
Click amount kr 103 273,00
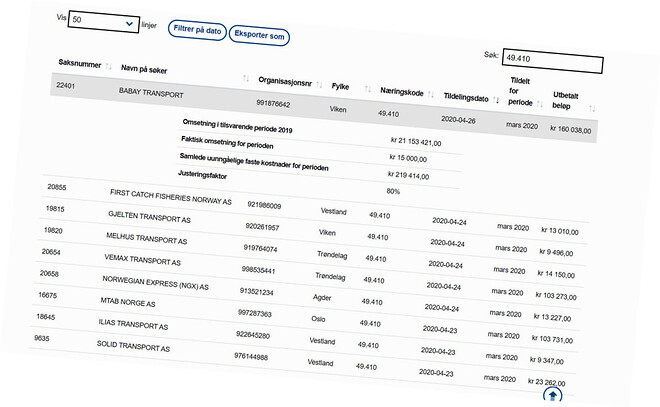coord(556,296)
